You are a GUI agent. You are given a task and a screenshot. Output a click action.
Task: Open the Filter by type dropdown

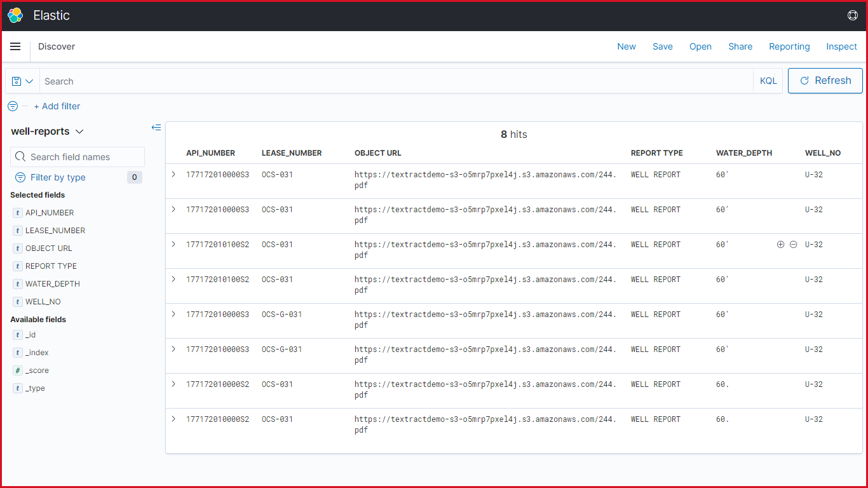pyautogui.click(x=50, y=177)
